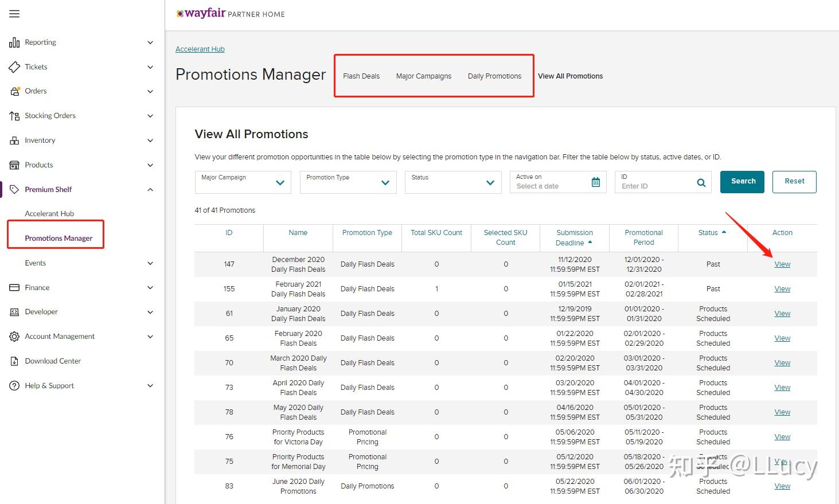Switch to the Flash Deals tab
The height and width of the screenshot is (504, 839).
(361, 76)
